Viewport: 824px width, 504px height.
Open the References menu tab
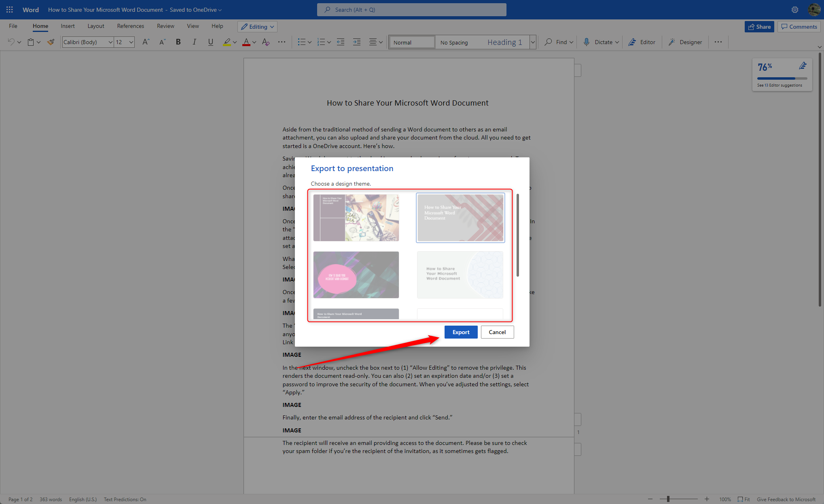[x=130, y=27]
